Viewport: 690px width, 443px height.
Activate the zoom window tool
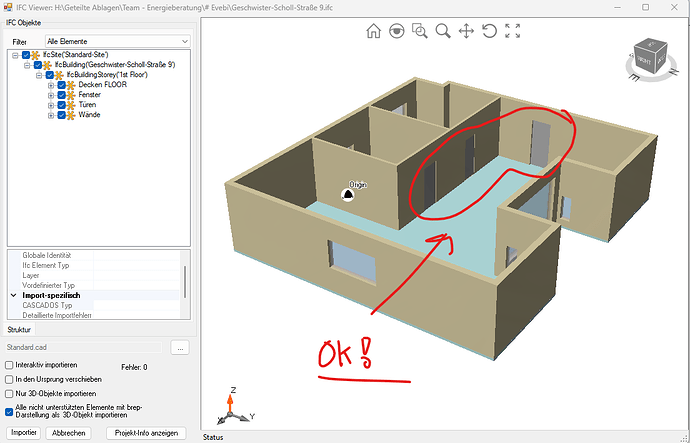(420, 31)
